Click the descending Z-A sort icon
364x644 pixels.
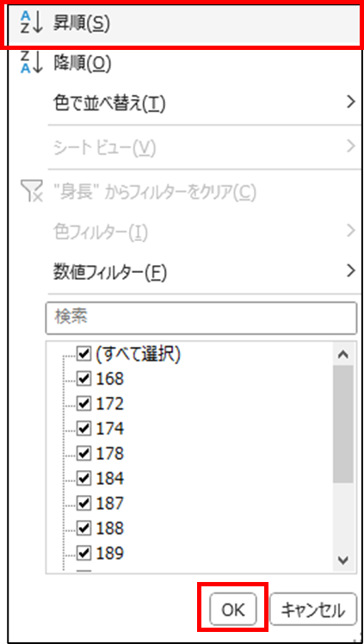pyautogui.click(x=31, y=64)
